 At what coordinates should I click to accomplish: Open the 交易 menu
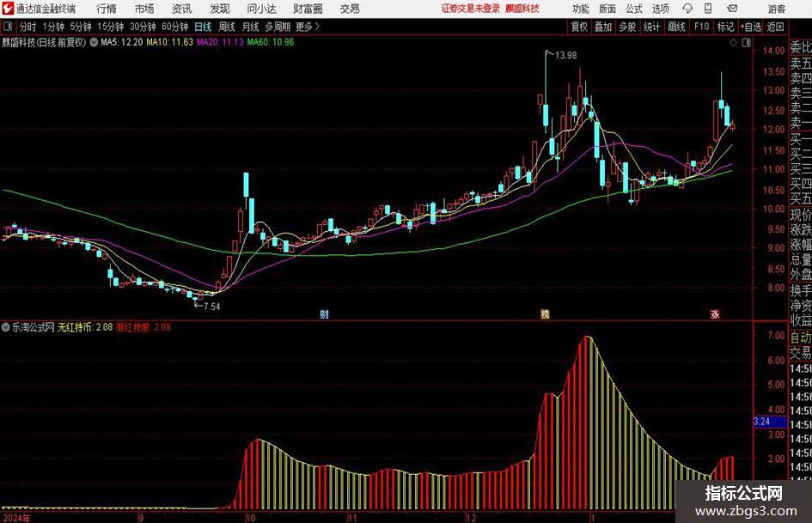coord(350,9)
